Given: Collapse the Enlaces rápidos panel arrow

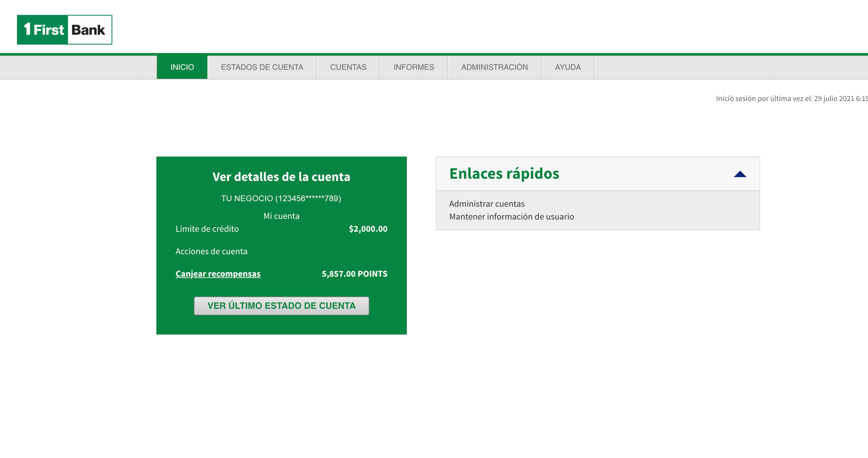Looking at the screenshot, I should click(x=740, y=174).
